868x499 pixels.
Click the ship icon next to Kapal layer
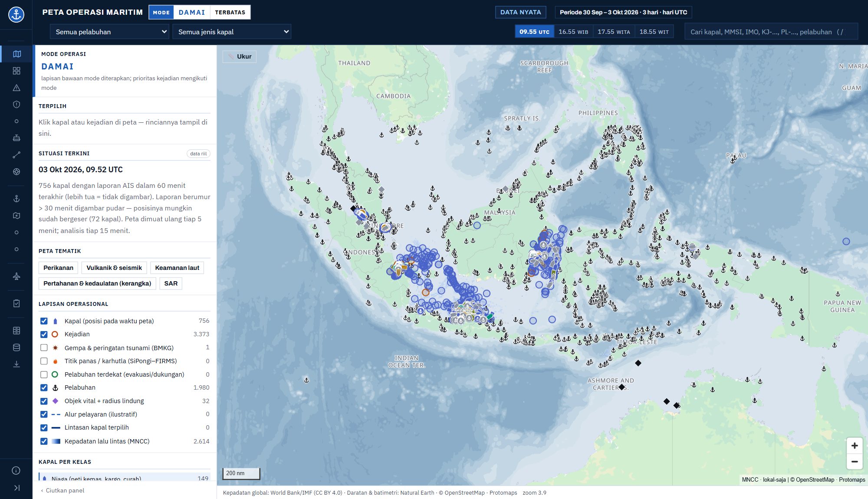pyautogui.click(x=55, y=321)
